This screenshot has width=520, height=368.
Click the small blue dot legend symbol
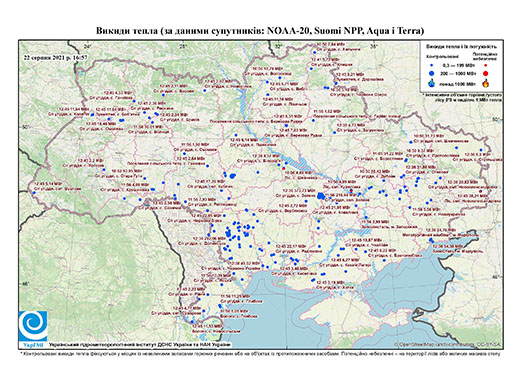[432, 65]
